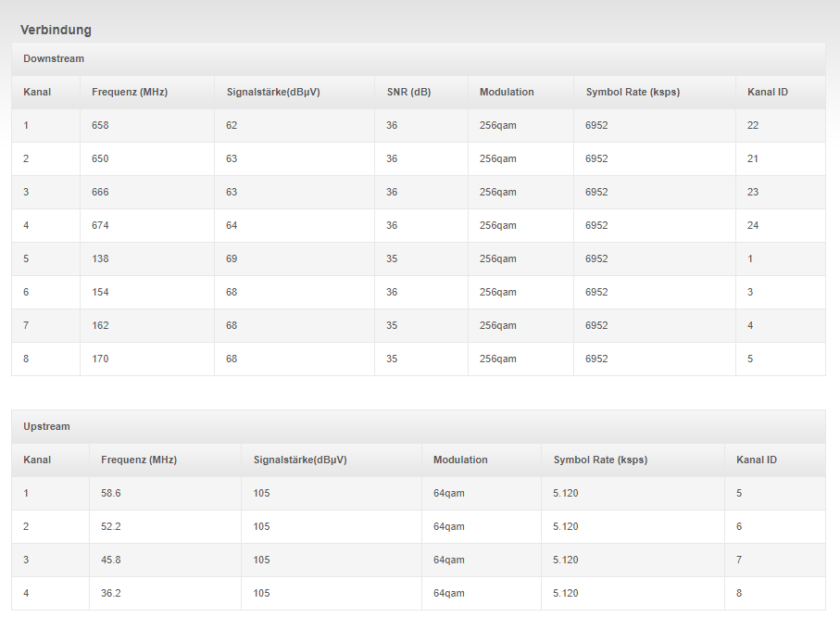The height and width of the screenshot is (630, 840).
Task: Click Upstream Symbol Rate (ksps) header
Action: point(600,460)
